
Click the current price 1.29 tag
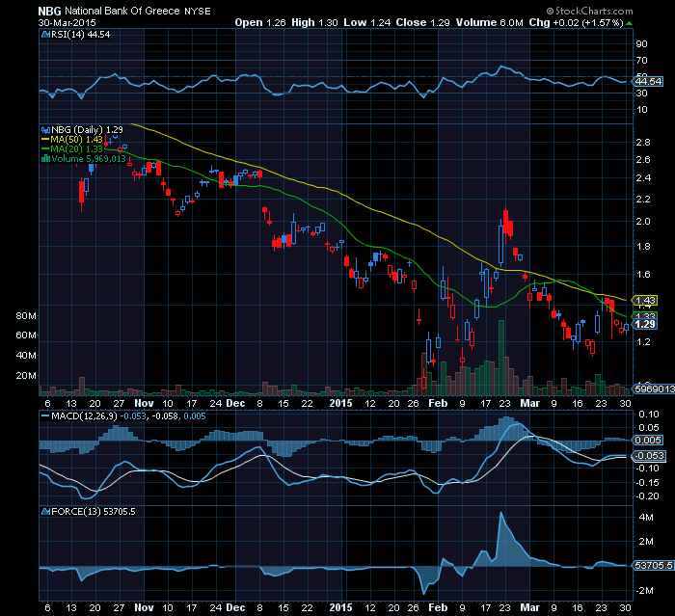644,324
